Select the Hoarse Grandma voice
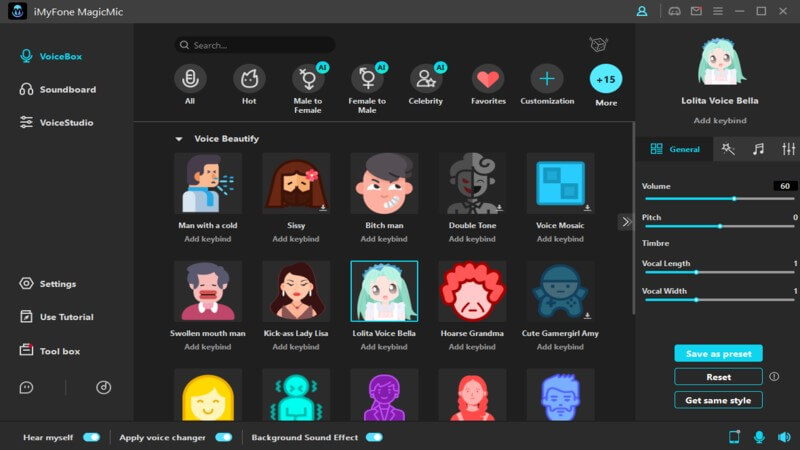This screenshot has height=450, width=800. pos(472,291)
